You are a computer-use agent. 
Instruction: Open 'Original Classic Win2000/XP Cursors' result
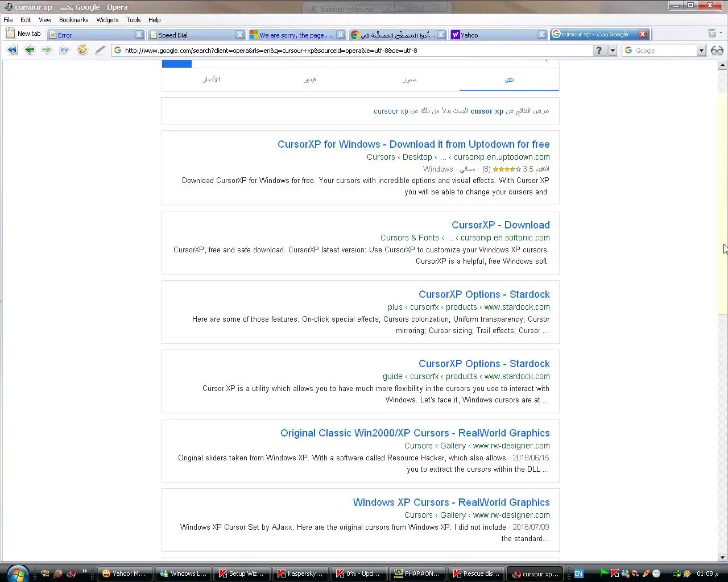point(415,433)
